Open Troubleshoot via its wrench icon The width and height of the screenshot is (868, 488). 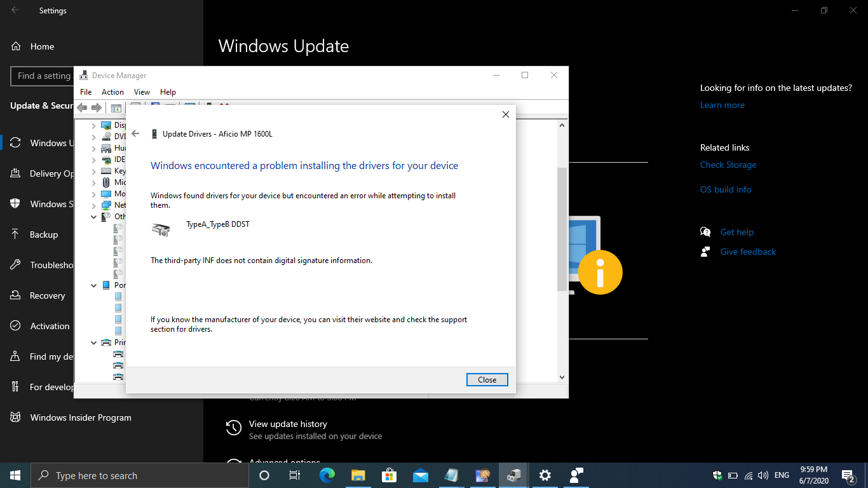(15, 265)
